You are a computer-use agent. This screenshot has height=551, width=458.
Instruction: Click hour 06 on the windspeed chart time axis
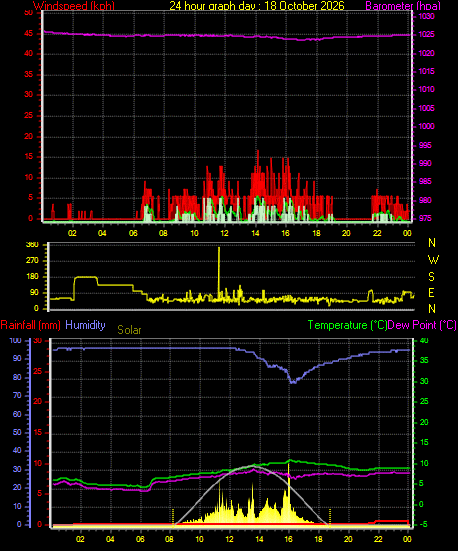[x=133, y=233]
